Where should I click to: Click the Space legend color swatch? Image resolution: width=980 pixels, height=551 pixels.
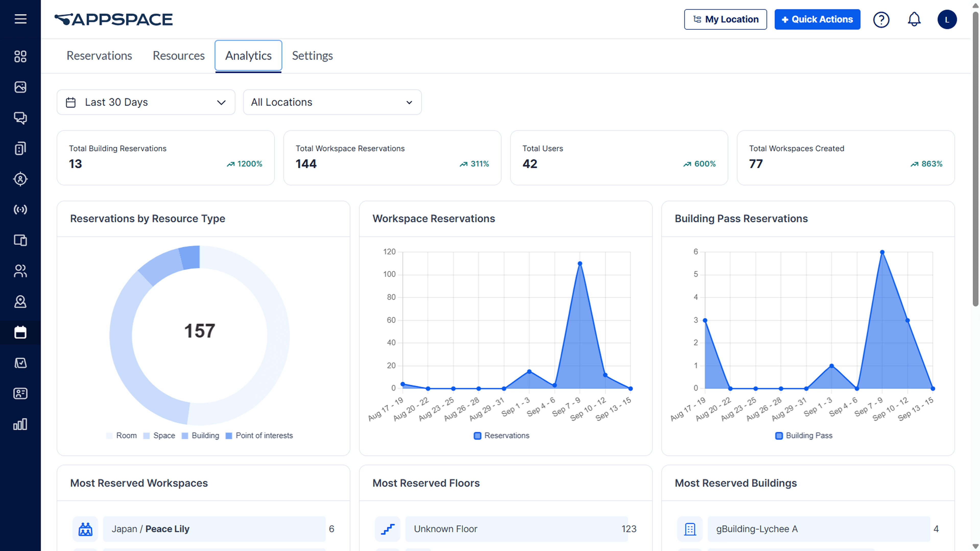pyautogui.click(x=147, y=436)
